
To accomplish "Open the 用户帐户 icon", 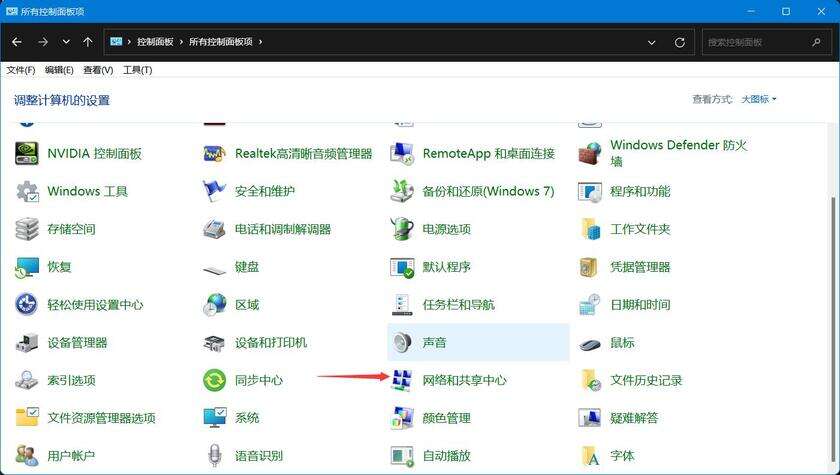I will (26, 456).
